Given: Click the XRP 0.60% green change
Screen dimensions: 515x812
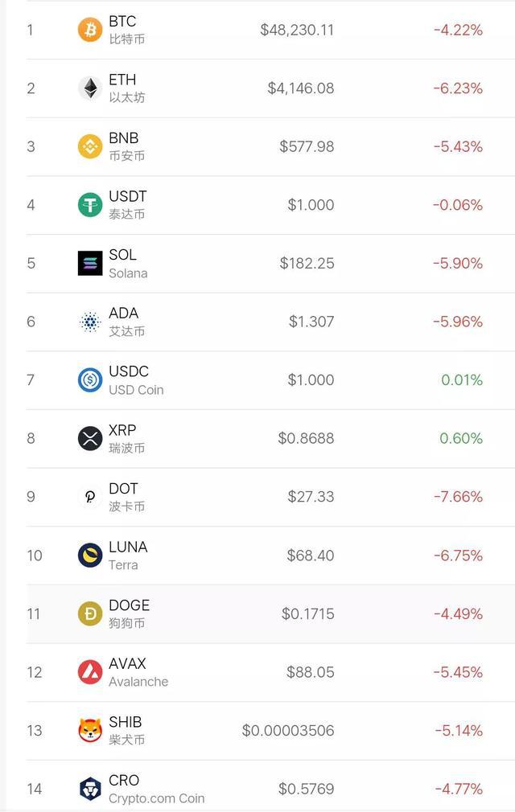Looking at the screenshot, I should pyautogui.click(x=461, y=439).
